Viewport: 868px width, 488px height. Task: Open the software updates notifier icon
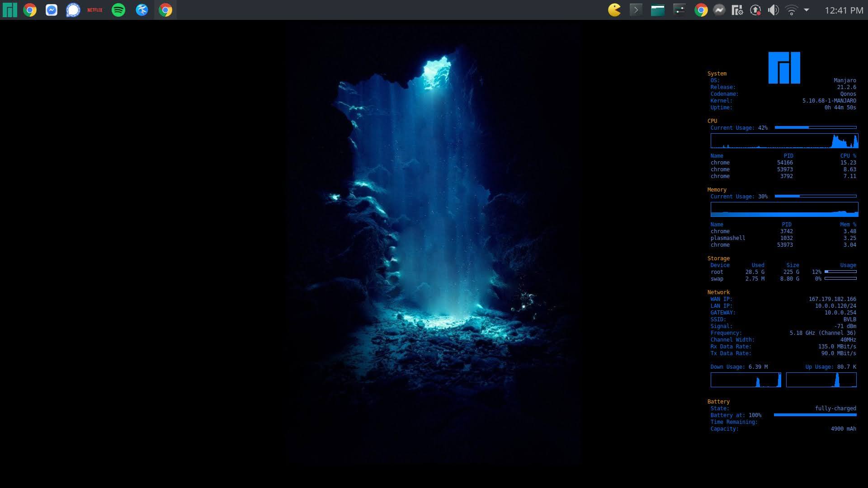coord(755,10)
